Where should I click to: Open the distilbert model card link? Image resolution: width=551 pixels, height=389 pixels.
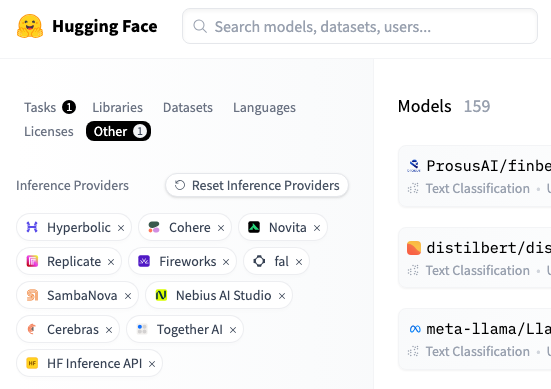point(489,248)
